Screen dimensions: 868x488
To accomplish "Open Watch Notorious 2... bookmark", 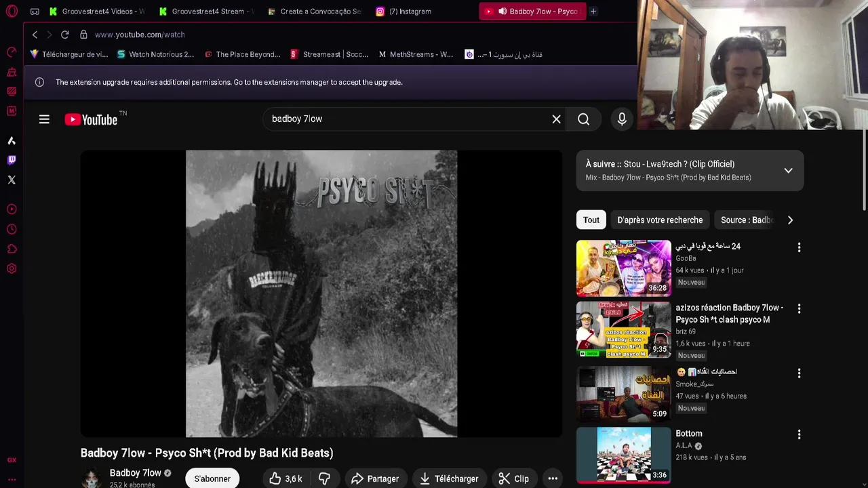I will (155, 54).
